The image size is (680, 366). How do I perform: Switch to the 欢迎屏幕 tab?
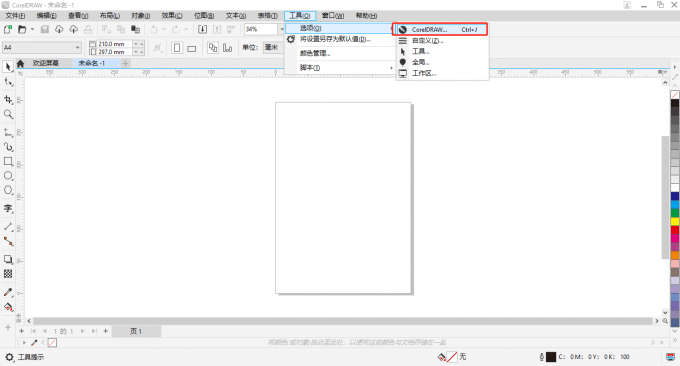pos(45,63)
